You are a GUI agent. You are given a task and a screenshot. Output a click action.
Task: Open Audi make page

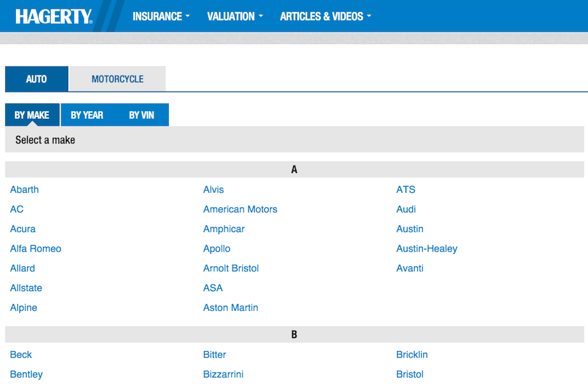pos(406,209)
